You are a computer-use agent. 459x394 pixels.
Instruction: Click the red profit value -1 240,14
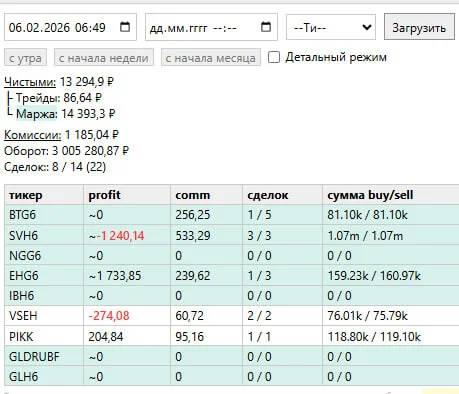pos(121,236)
